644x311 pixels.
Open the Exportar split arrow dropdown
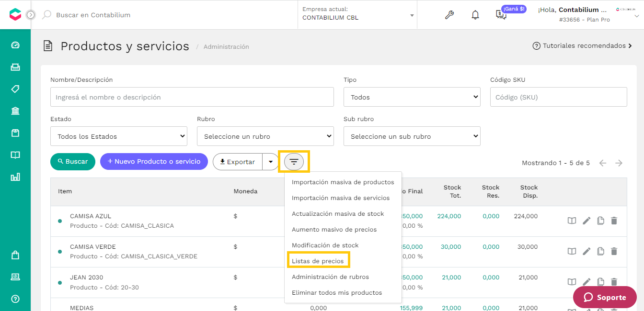coord(271,162)
